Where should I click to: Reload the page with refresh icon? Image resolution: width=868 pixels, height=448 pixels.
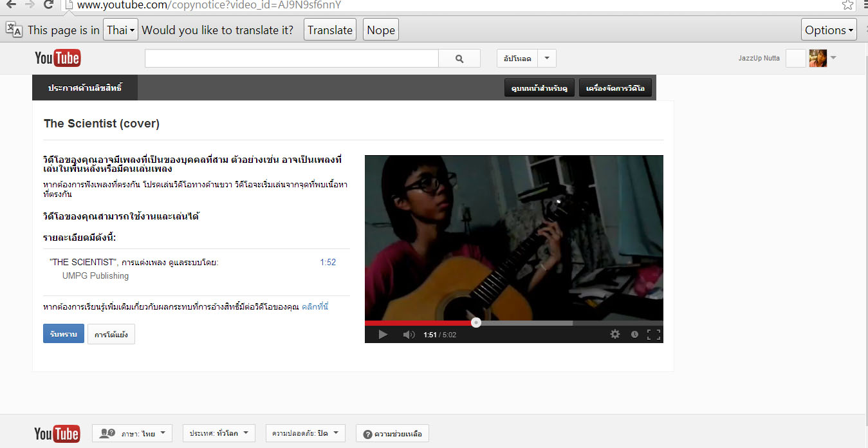[x=48, y=5]
